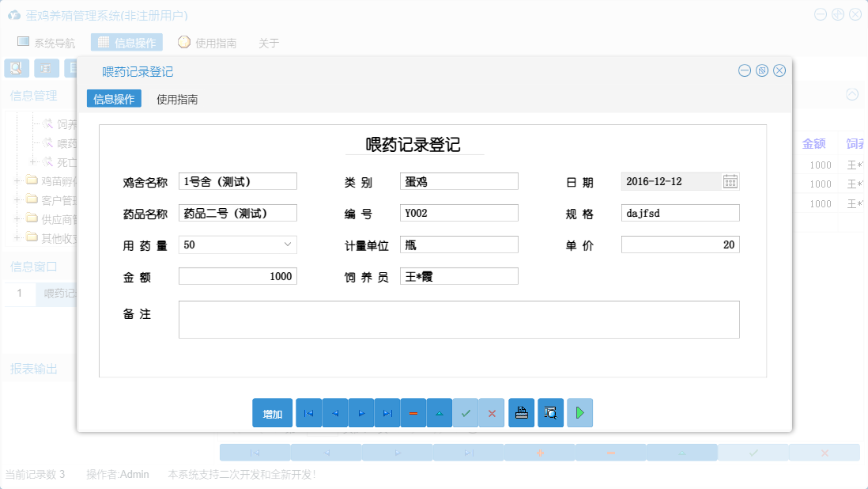Select the search magnifier icon in the top toolbar

(x=16, y=68)
